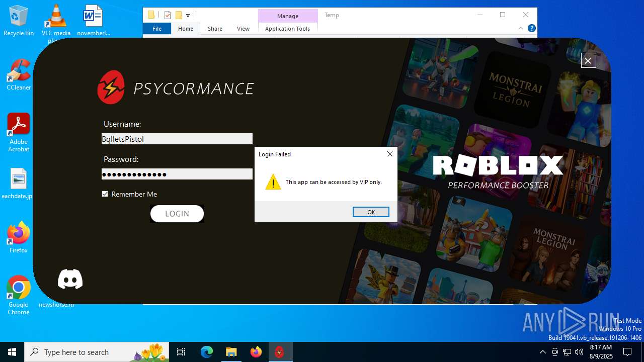This screenshot has height=362, width=644.
Task: Close the Login Failed dialog with X
Action: [x=390, y=154]
